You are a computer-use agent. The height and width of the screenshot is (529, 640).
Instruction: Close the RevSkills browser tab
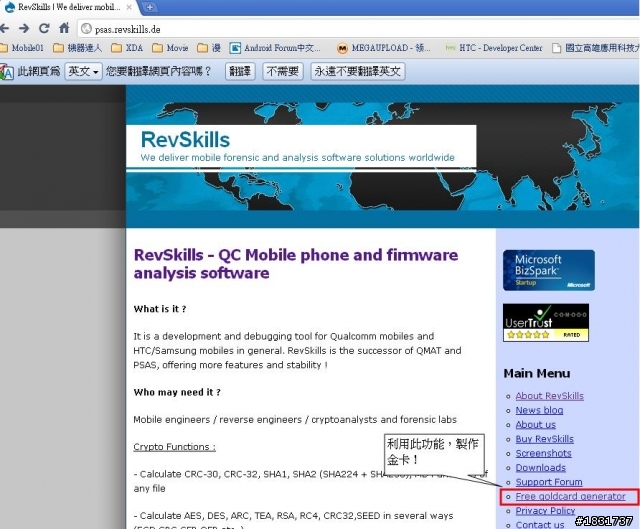coord(129,7)
